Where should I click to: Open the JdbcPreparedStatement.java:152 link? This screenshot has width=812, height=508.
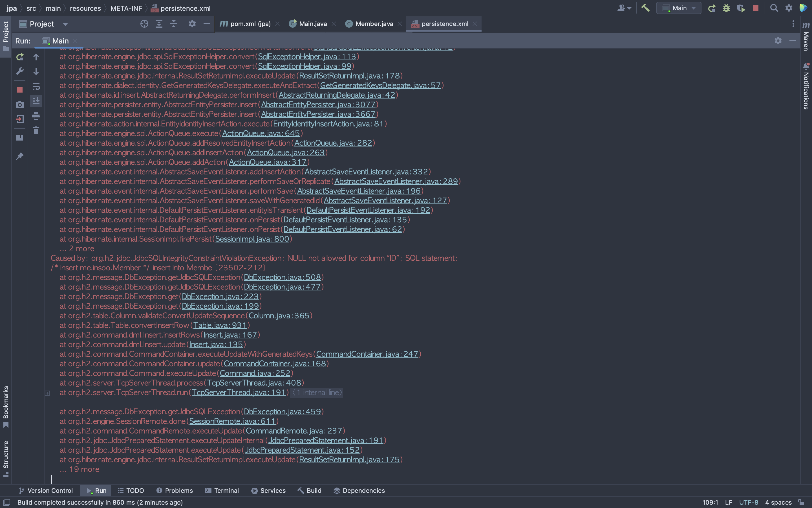click(x=302, y=450)
